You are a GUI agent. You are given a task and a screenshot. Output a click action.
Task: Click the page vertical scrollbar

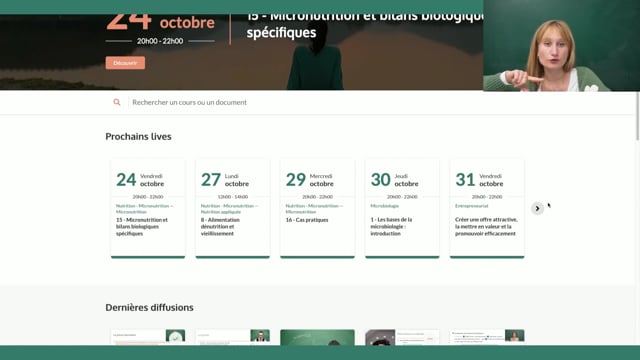tap(638, 116)
